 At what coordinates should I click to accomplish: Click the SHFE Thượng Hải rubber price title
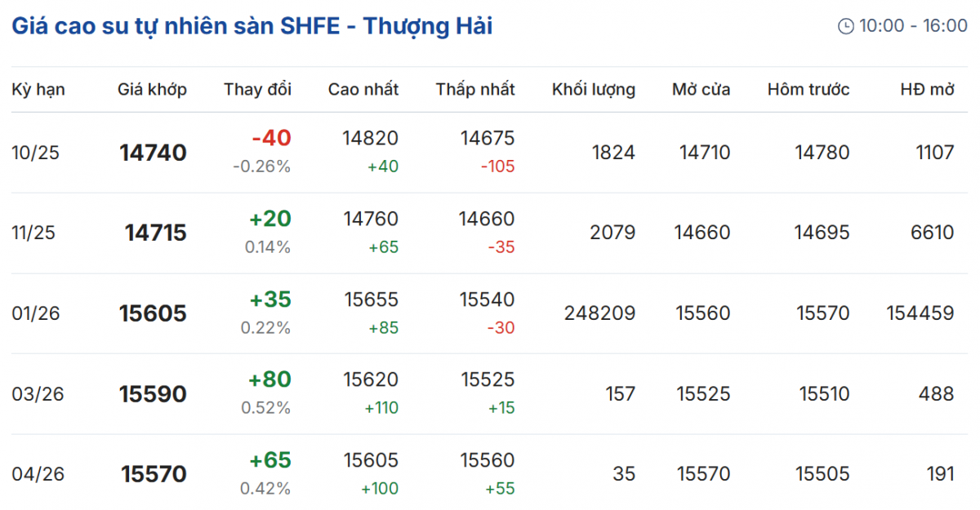252,26
